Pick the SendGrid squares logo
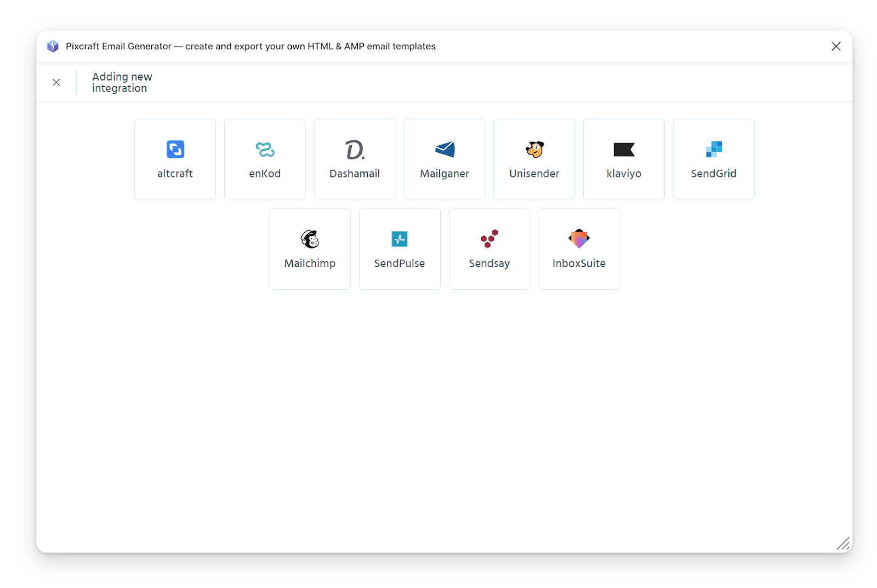 (x=714, y=149)
